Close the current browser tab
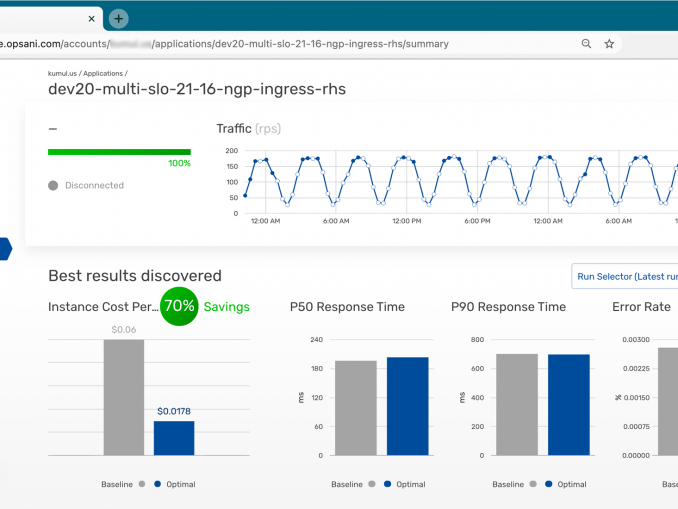 pos(92,19)
